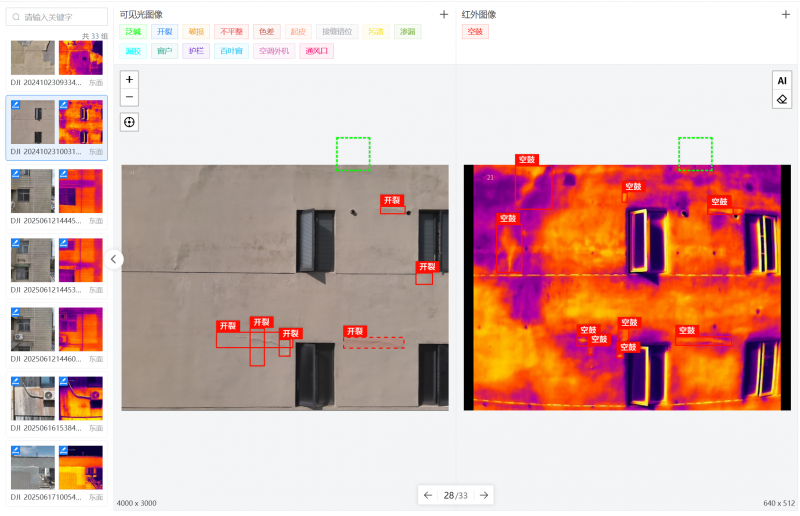
Task: Click the zoom out minus button
Action: tap(129, 97)
